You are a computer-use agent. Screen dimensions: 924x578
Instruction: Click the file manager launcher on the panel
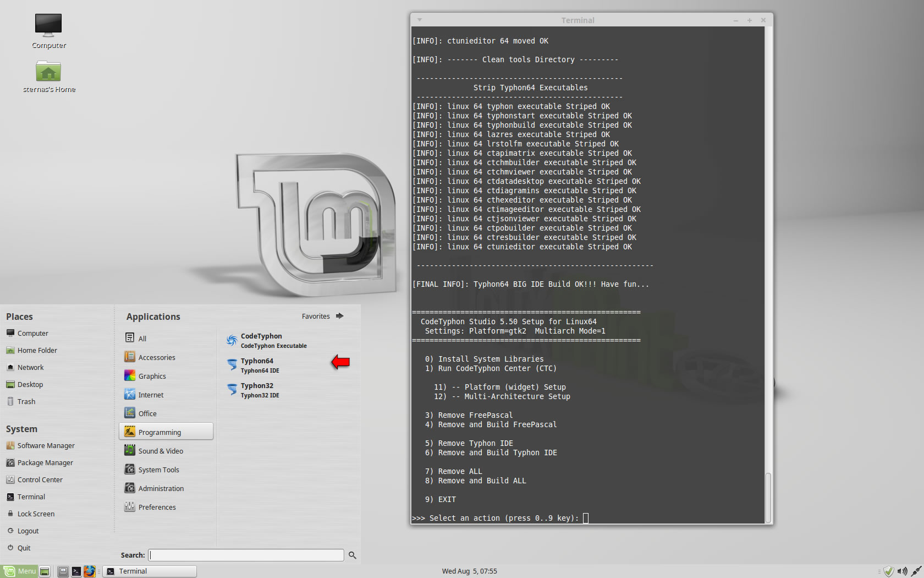click(x=63, y=571)
